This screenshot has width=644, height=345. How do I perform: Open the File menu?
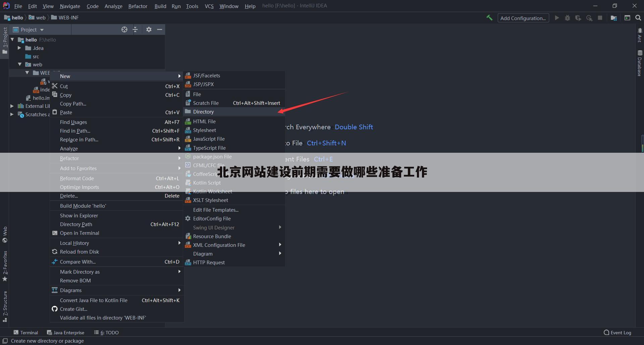[x=18, y=6]
